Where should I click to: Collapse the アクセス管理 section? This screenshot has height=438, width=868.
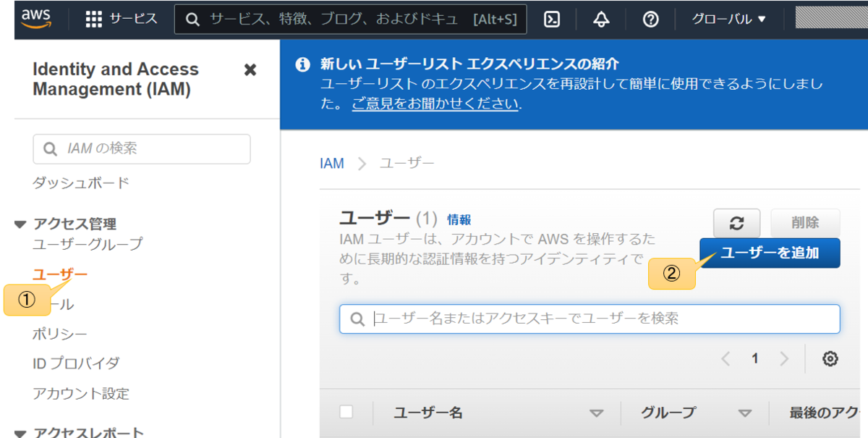click(20, 224)
